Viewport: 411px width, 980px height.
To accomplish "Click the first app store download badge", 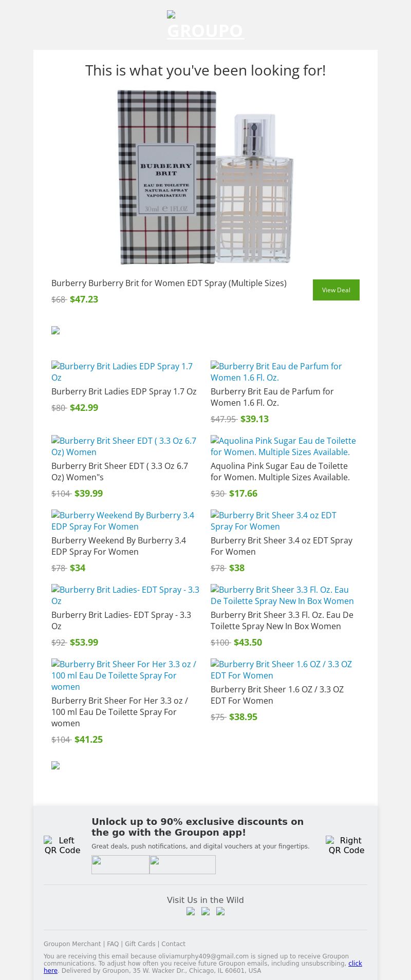I will coord(120,864).
